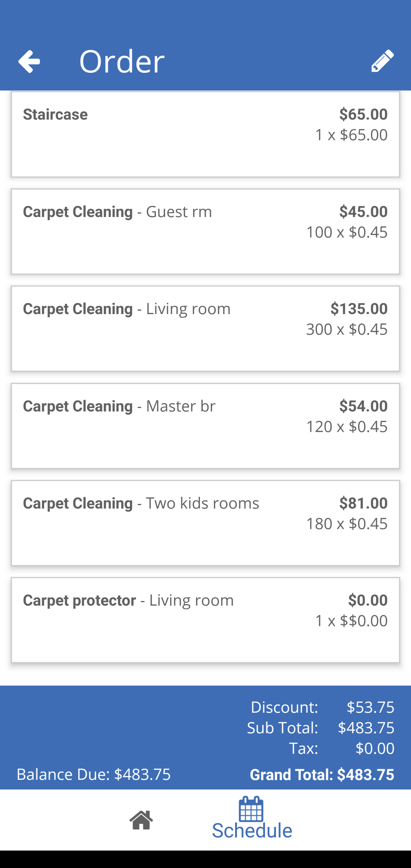The image size is (411, 868).
Task: Tap the Staircase $65.00 price
Action: point(363,114)
